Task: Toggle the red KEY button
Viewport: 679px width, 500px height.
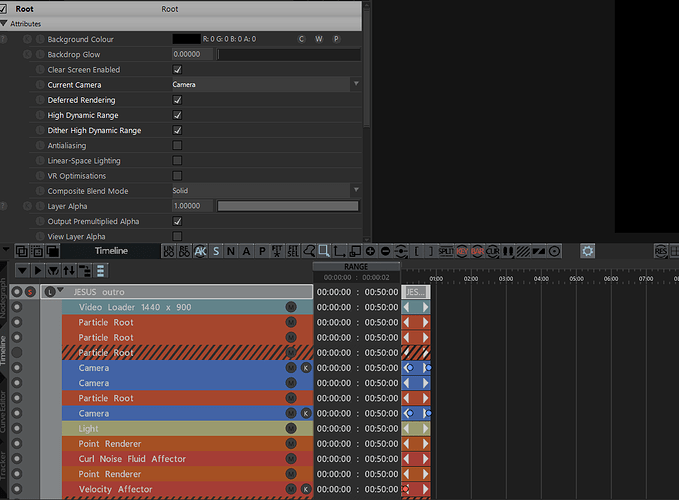Action: click(462, 251)
